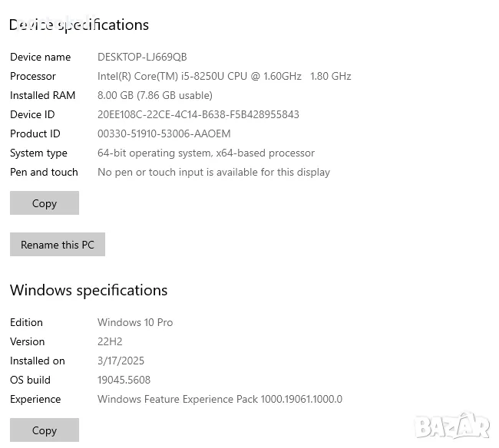Click Copy button under Device specifications
Viewport: 499px width, 448px height.
tap(45, 203)
